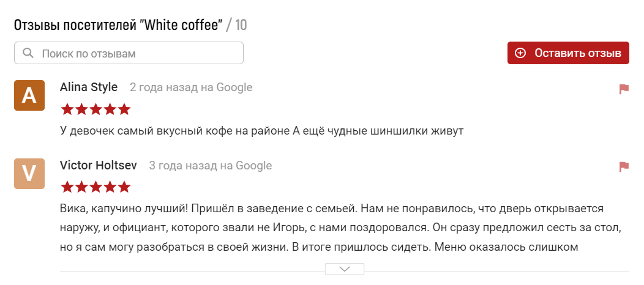The height and width of the screenshot is (285, 644).
Task: Click the fifth star of Victor Holtsev's rating
Action: (124, 187)
